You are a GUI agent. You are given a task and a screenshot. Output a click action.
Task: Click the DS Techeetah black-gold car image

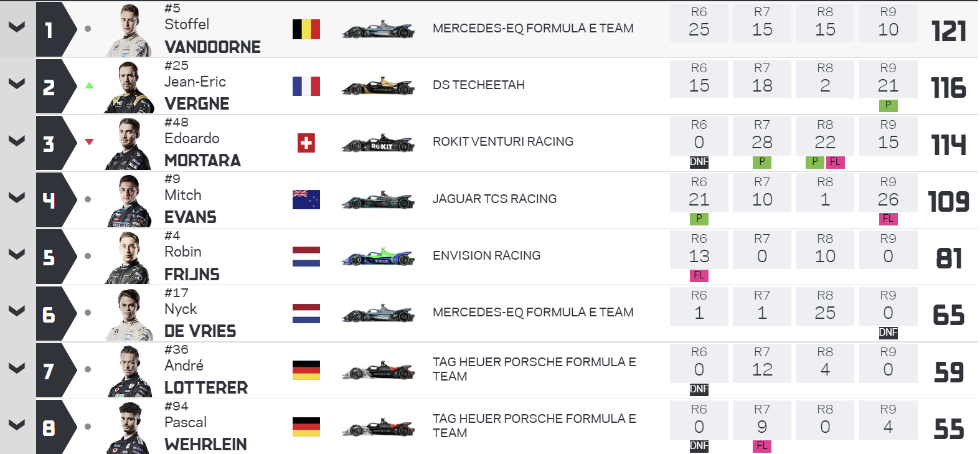378,86
